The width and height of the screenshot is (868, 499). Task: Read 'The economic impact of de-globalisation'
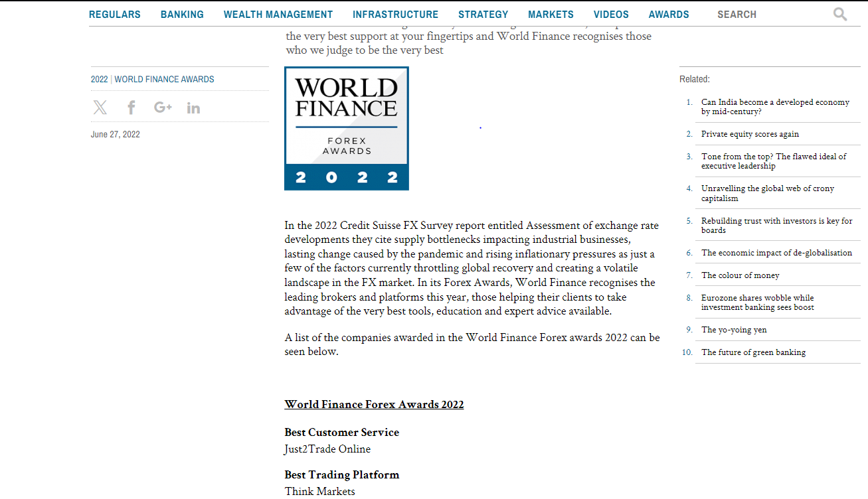tap(776, 253)
